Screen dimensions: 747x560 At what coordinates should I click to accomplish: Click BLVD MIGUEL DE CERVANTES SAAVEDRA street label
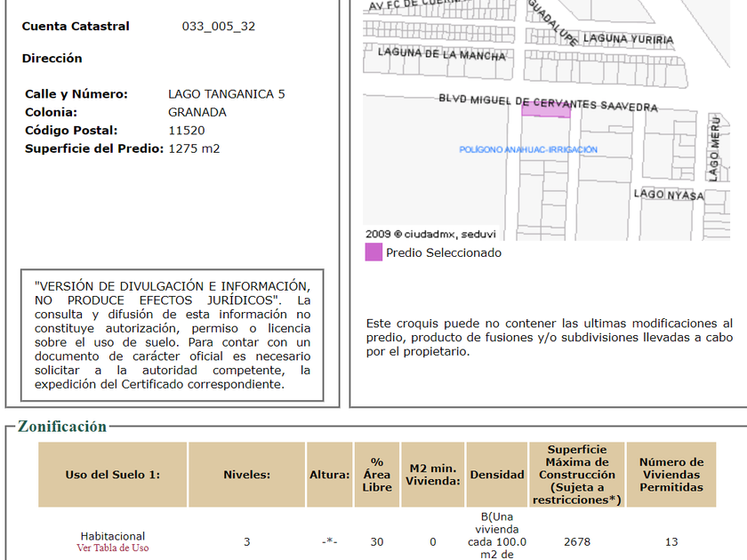pos(548,103)
